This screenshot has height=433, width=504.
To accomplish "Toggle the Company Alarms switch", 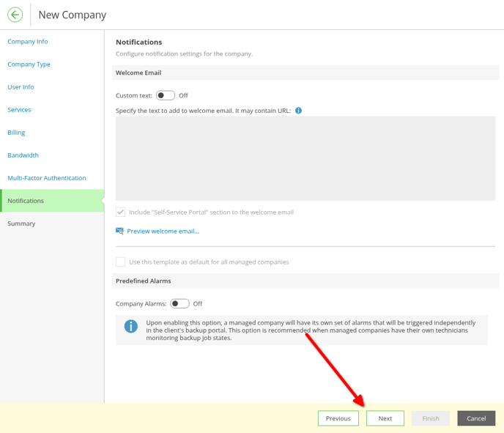I will click(179, 304).
